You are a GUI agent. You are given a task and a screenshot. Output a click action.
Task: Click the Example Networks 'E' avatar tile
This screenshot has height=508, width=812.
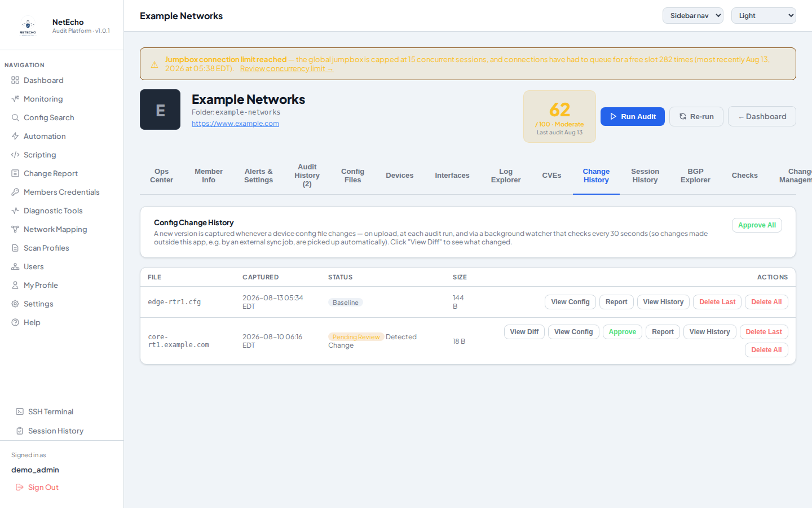160,110
